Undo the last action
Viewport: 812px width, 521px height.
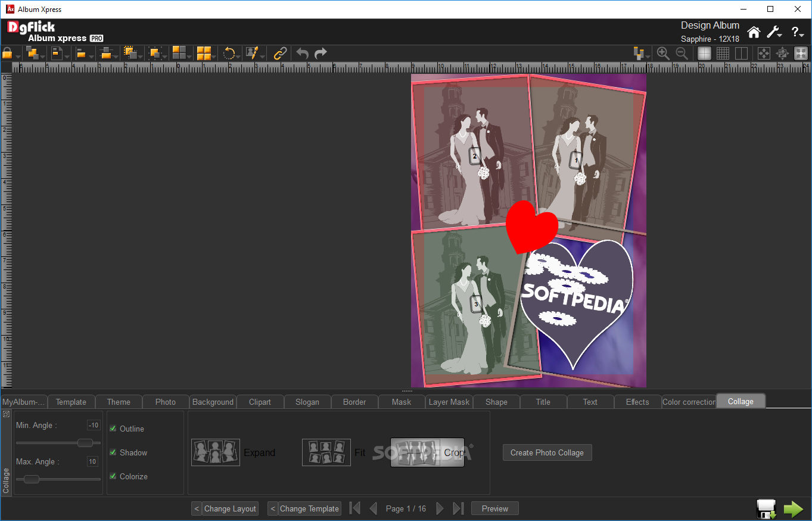[303, 54]
